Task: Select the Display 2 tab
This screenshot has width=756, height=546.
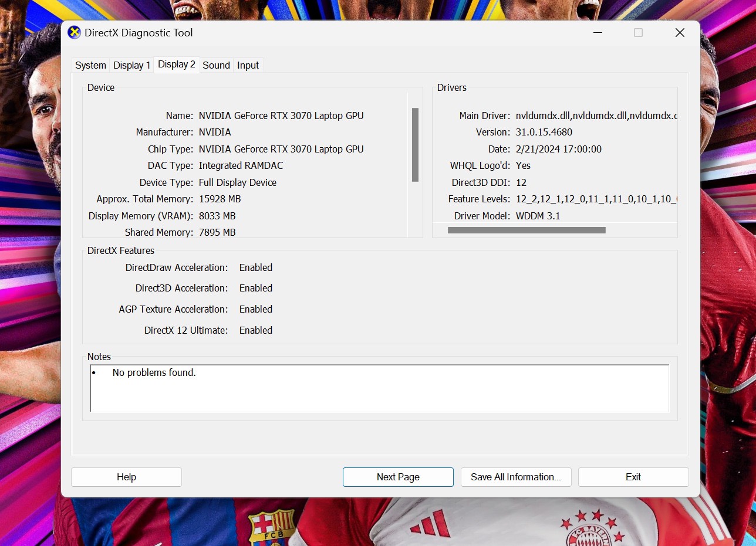Action: tap(176, 65)
